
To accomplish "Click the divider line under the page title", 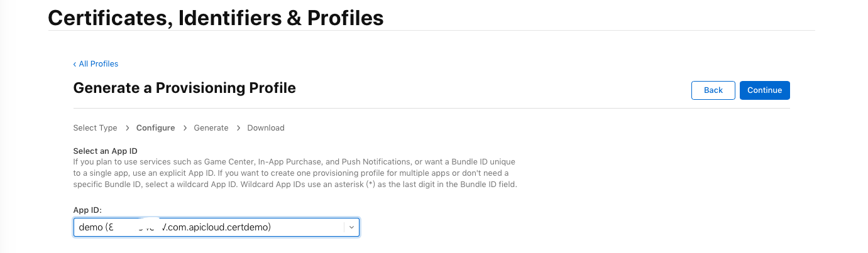I will (x=431, y=30).
